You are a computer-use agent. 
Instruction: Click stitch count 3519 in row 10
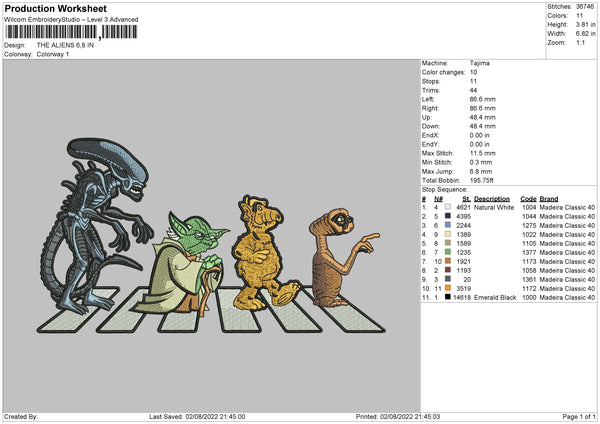[463, 289]
